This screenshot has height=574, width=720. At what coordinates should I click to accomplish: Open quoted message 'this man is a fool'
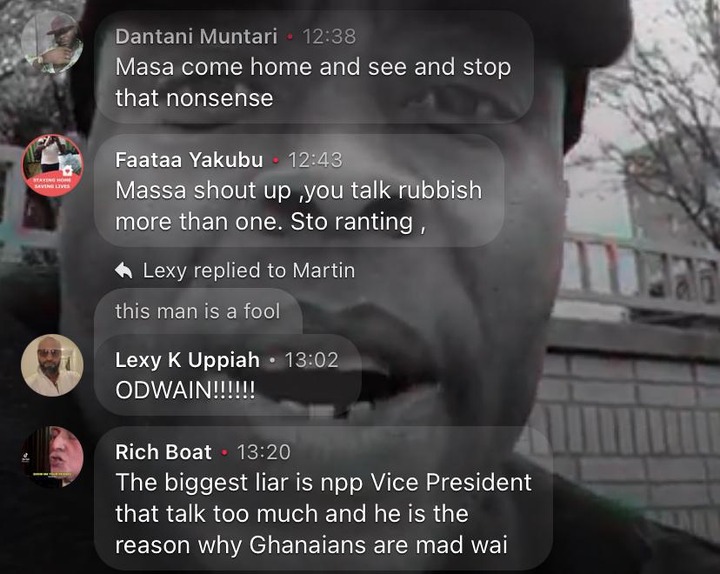click(x=198, y=311)
